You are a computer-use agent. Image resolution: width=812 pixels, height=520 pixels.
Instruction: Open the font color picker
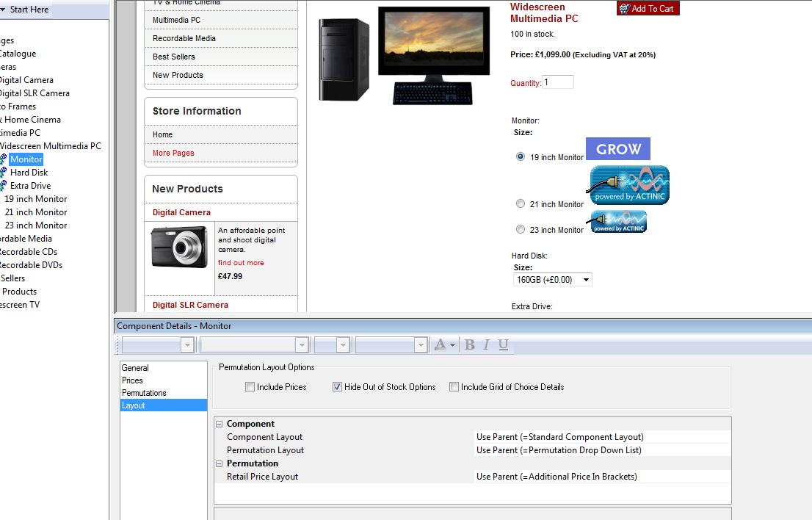tap(445, 344)
